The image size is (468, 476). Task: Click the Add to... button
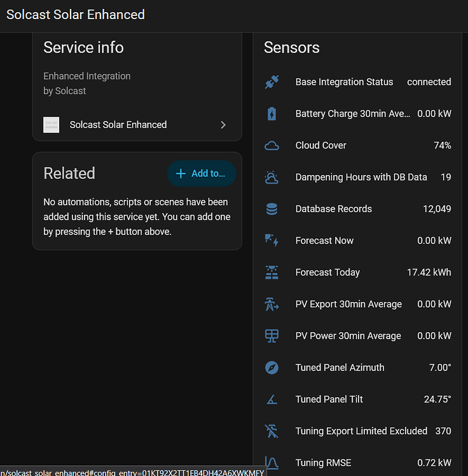pyautogui.click(x=202, y=173)
